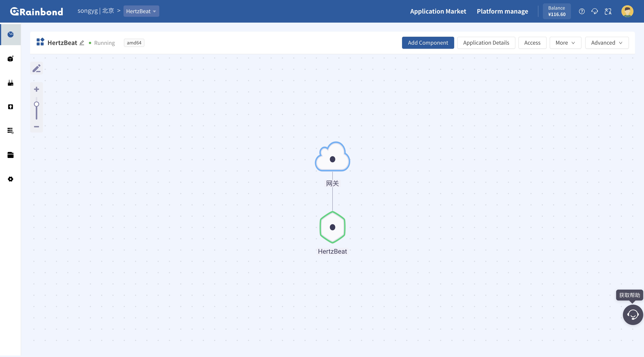Click the Application Details button
This screenshot has width=644, height=357.
coord(486,43)
